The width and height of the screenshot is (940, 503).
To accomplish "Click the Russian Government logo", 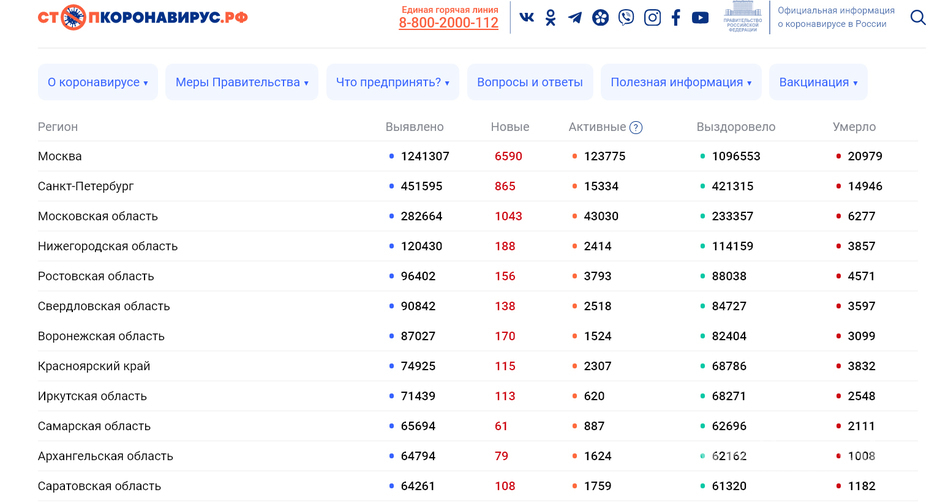I will pos(742,18).
